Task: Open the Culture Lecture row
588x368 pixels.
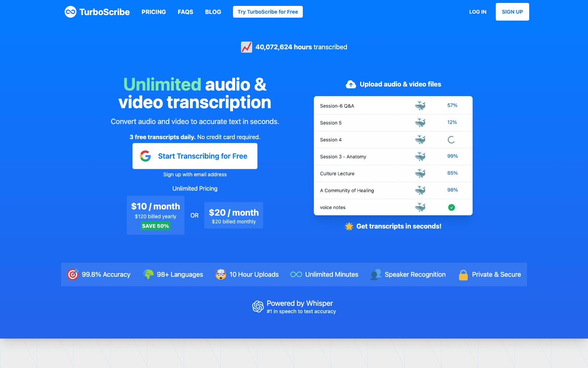Action: [x=393, y=174]
